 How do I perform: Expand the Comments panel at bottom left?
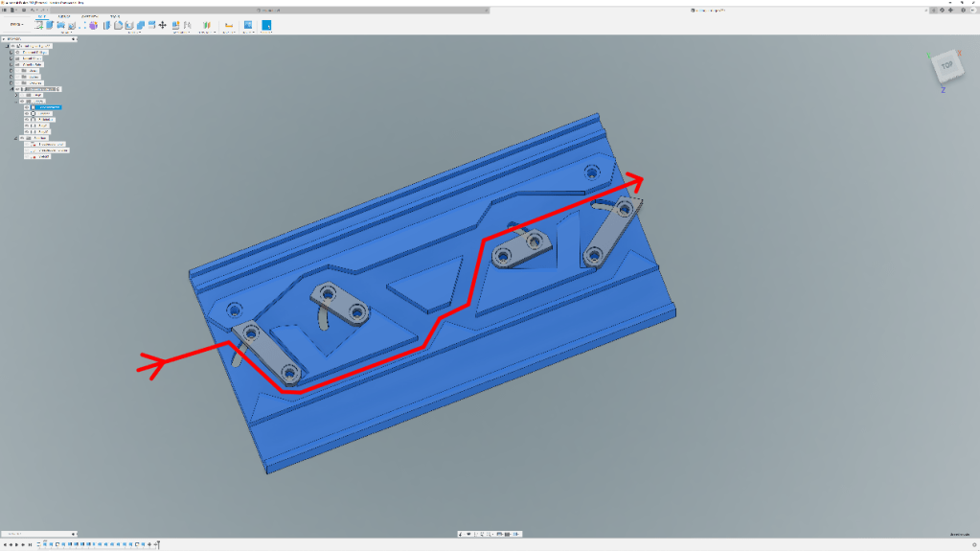pos(73,534)
